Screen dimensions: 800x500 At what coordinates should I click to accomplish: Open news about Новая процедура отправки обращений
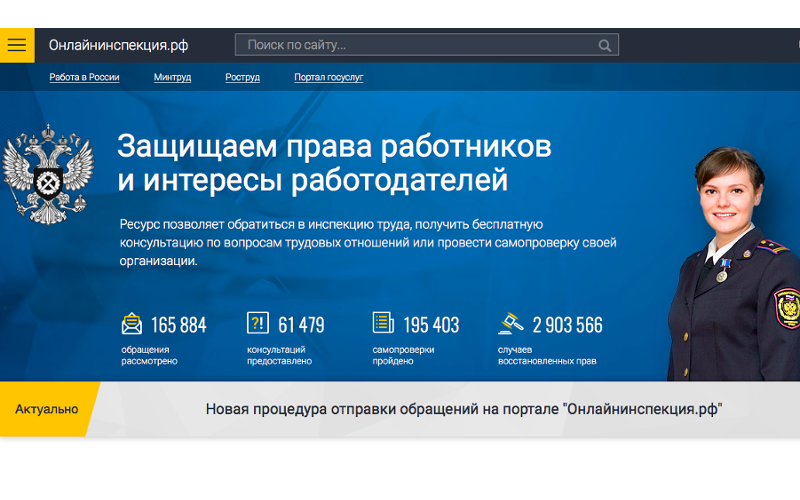464,409
